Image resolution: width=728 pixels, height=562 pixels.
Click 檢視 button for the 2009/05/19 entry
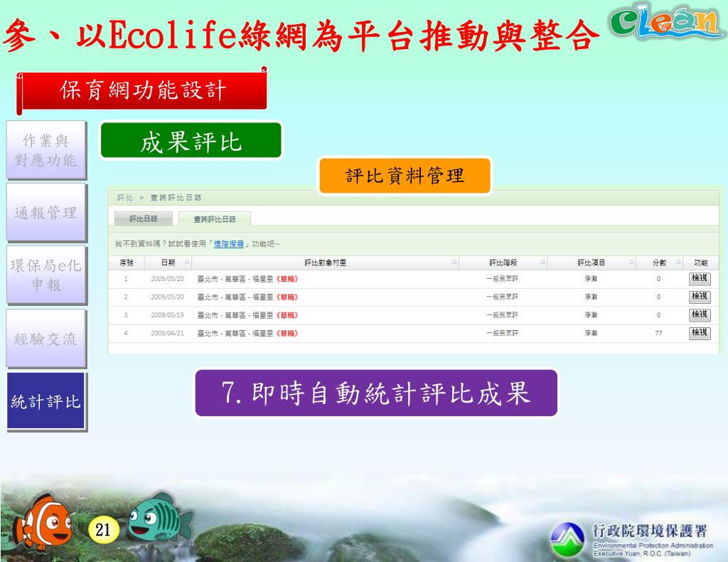(700, 315)
